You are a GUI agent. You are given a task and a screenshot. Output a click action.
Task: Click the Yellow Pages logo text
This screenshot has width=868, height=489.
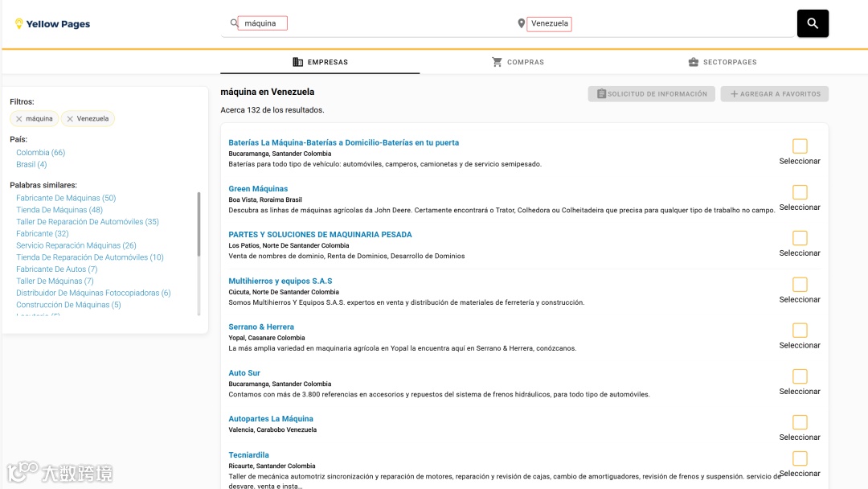tap(58, 24)
